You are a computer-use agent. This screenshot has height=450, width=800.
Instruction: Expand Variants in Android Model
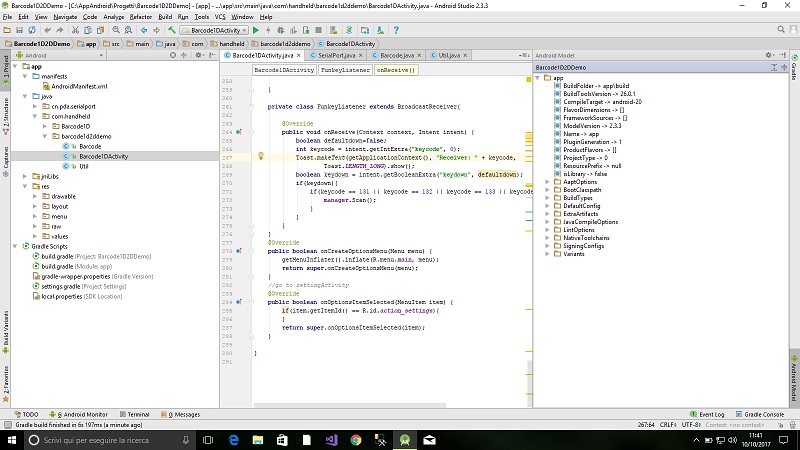coord(547,254)
